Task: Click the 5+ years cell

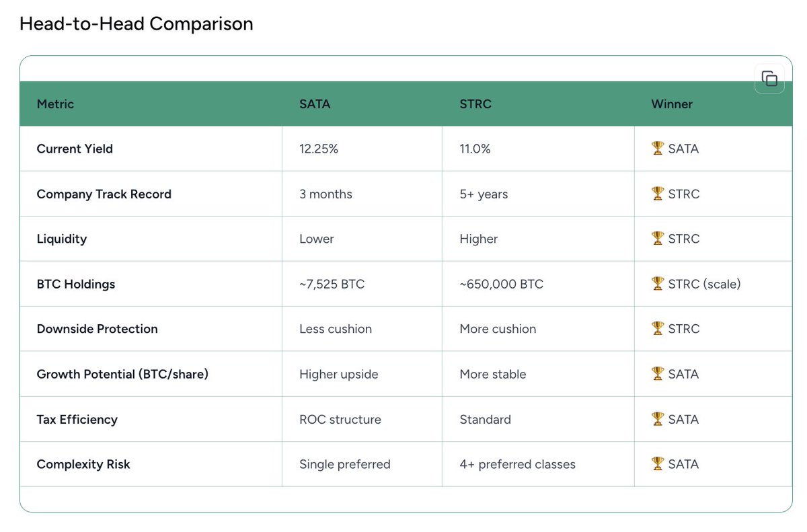Action: [x=484, y=194]
